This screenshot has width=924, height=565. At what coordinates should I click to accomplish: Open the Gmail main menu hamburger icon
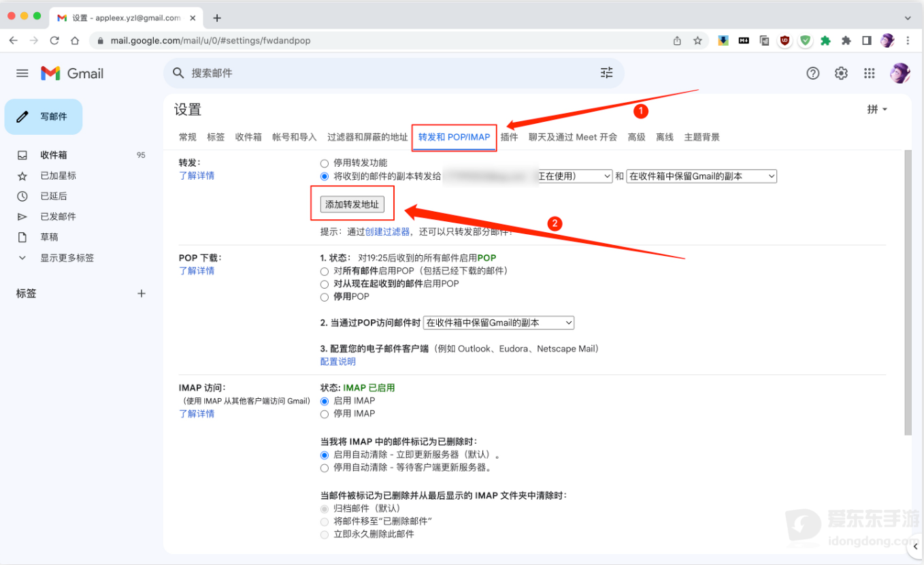pos(22,73)
